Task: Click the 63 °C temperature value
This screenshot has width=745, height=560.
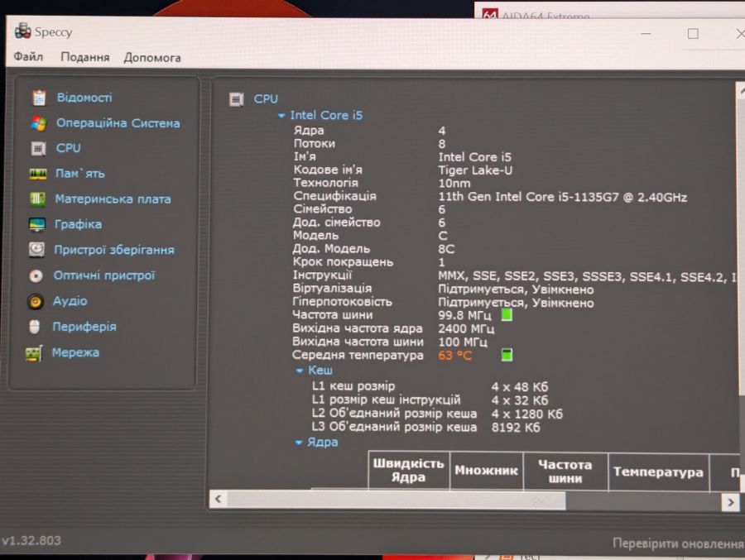Action: pos(455,356)
